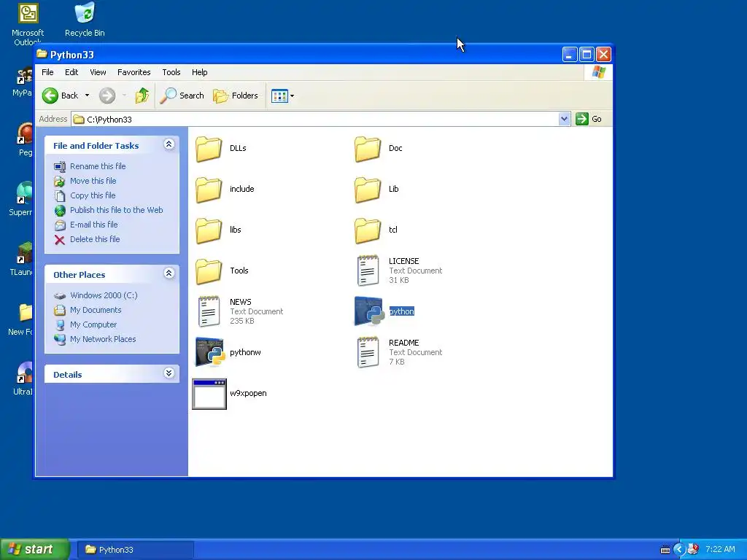Select the Lib folder icon
The image size is (747, 560).
pos(368,190)
